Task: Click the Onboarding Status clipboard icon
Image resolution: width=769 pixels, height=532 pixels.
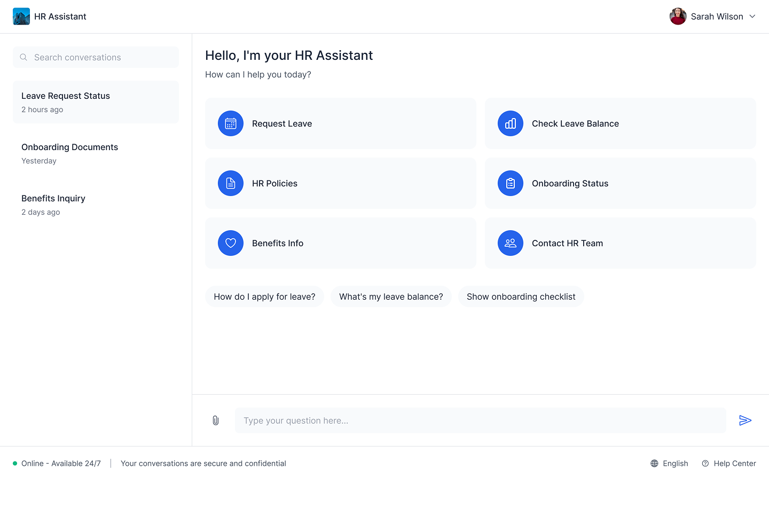Action: tap(511, 183)
